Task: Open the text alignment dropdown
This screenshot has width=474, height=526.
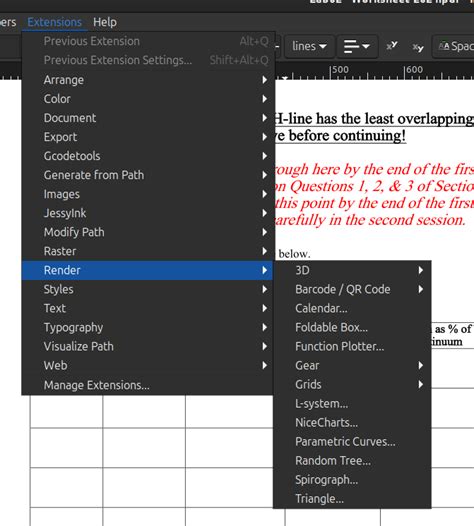Action: coord(357,46)
